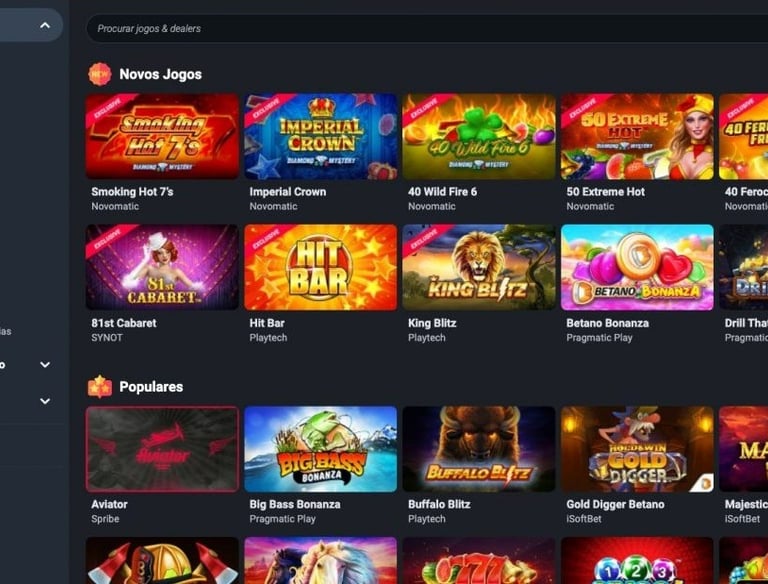This screenshot has height=584, width=768.
Task: Focus the Procurar jogos & dealers search field
Action: pos(427,28)
